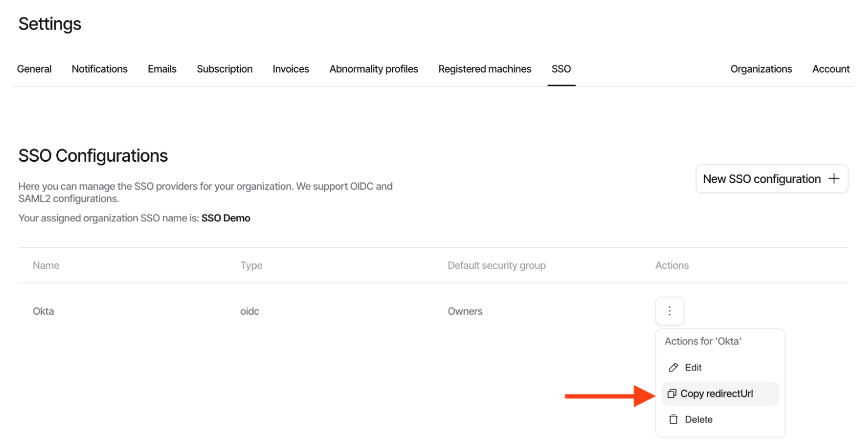Image resolution: width=868 pixels, height=442 pixels.
Task: Go to the Account tab
Action: pos(830,69)
